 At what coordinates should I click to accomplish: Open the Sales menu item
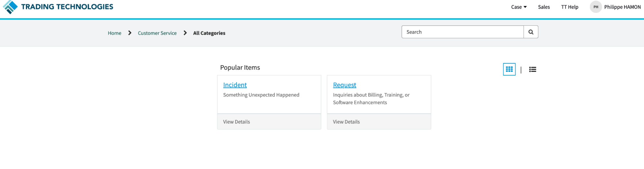(x=544, y=7)
